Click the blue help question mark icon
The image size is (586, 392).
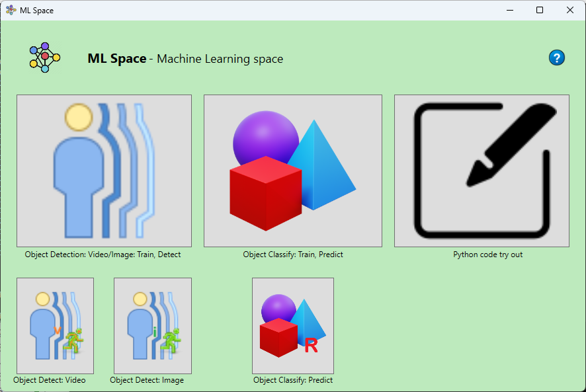coord(556,58)
